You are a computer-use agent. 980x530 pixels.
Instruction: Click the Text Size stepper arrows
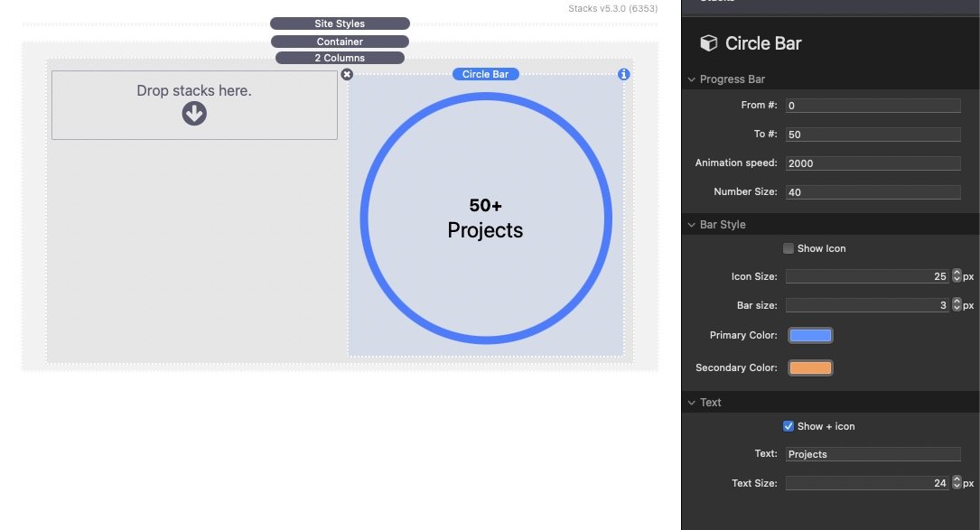pos(957,483)
